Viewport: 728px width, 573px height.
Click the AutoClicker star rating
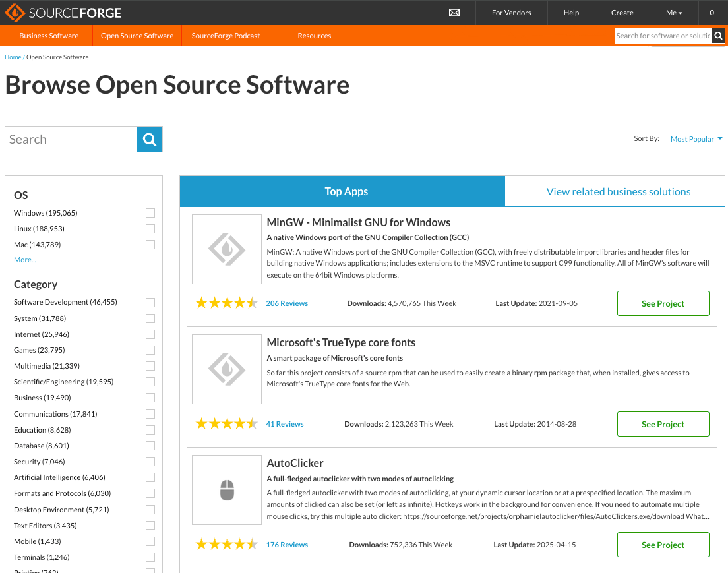pos(227,544)
